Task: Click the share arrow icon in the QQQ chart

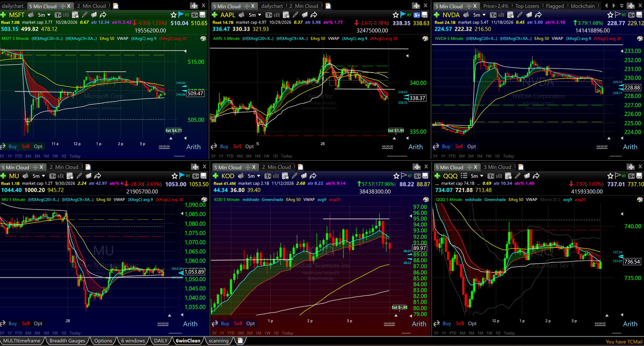Action: coord(536,176)
